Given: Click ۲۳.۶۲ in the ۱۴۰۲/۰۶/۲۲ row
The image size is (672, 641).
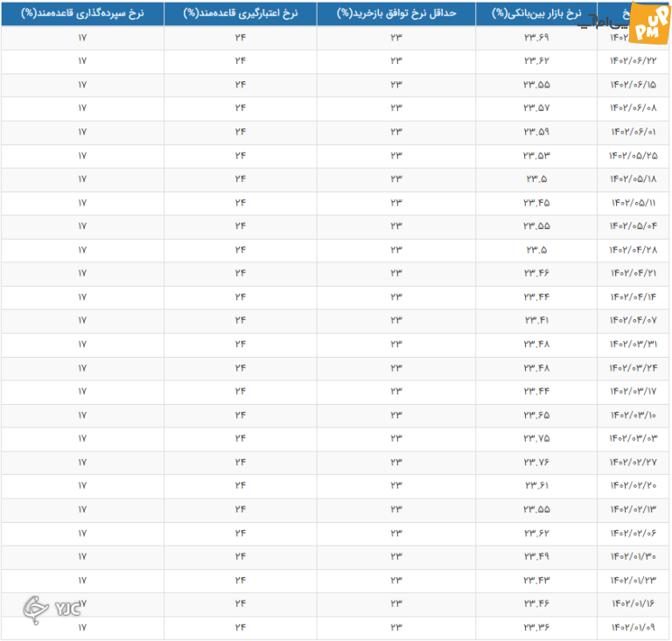Looking at the screenshot, I should click(536, 61).
